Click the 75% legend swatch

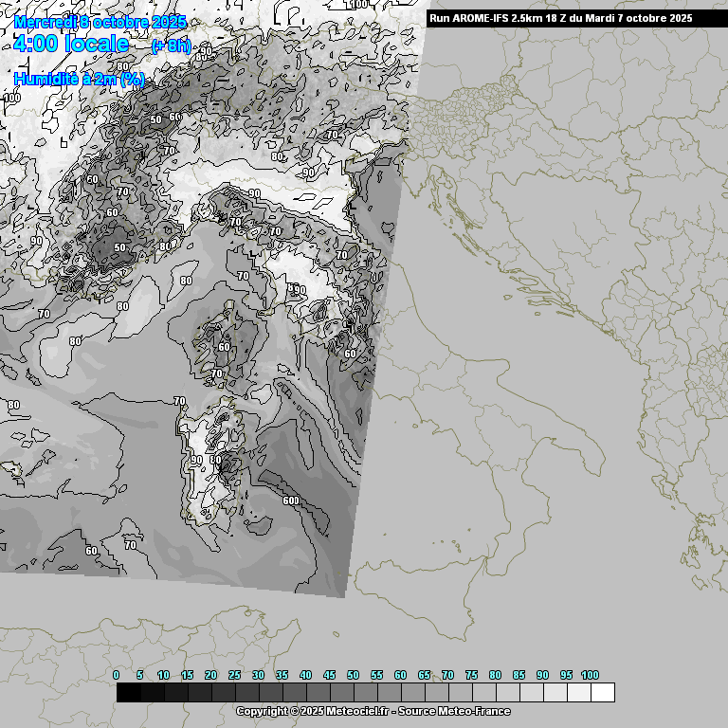(x=483, y=693)
